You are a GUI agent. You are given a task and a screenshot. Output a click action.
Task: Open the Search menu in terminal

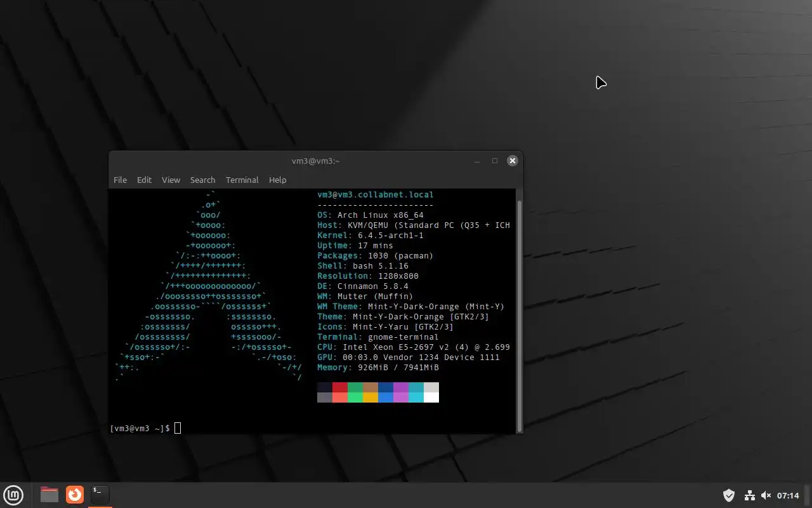pyautogui.click(x=202, y=180)
